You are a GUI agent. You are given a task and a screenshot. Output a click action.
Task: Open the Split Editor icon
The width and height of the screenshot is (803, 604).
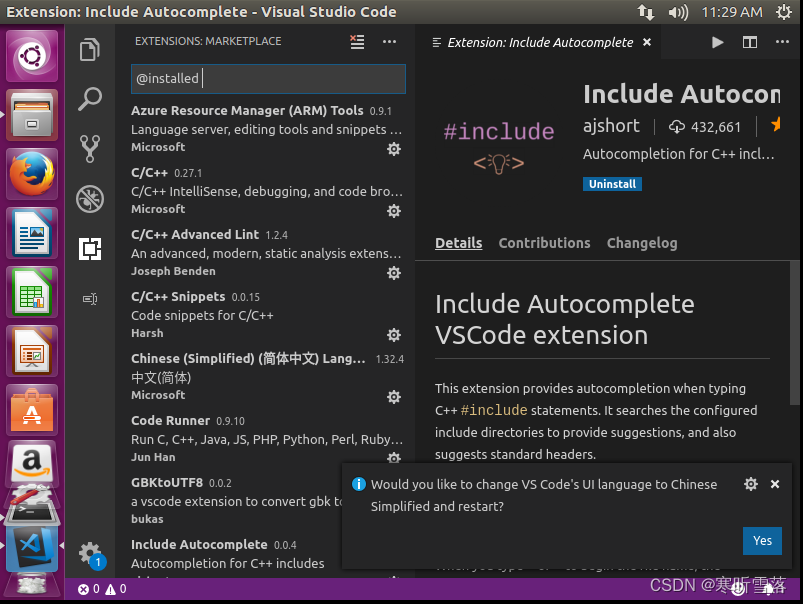coord(750,42)
